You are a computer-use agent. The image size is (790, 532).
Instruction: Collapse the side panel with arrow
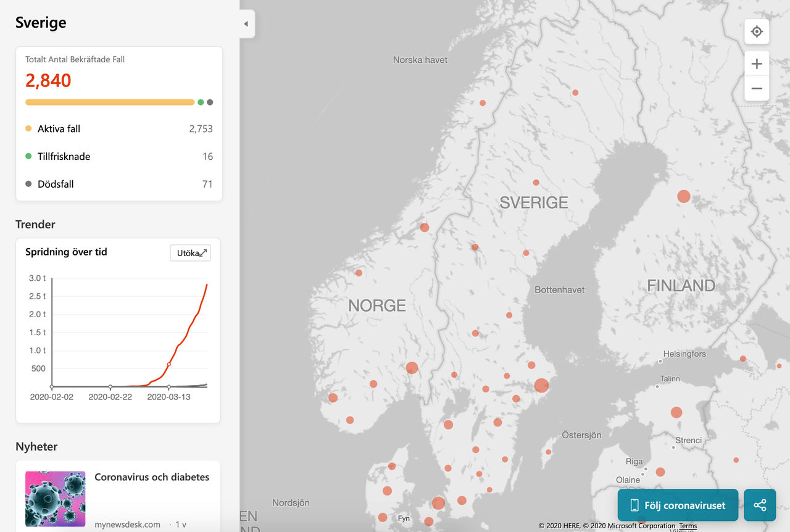tap(246, 24)
